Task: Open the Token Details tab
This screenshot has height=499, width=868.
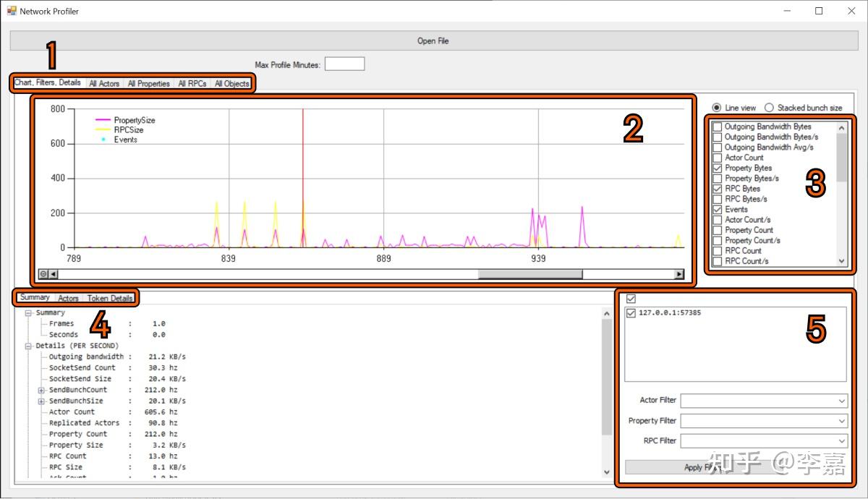Action: click(110, 298)
